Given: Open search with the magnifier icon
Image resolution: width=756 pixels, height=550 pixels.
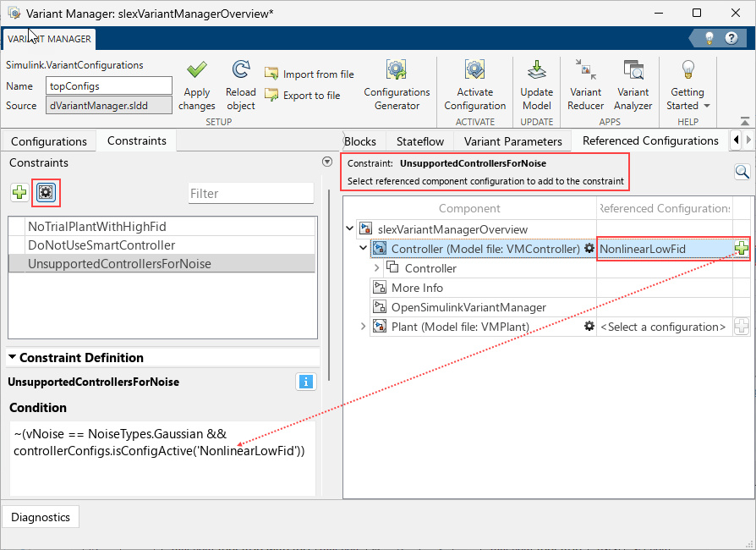Looking at the screenshot, I should point(742,171).
